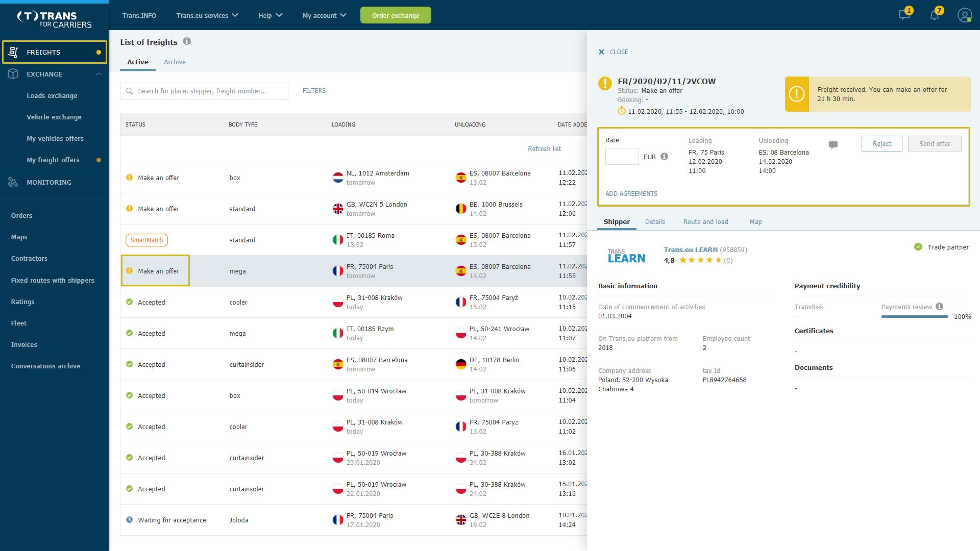
Task: Click the EUR rate info icon
Action: point(664,157)
